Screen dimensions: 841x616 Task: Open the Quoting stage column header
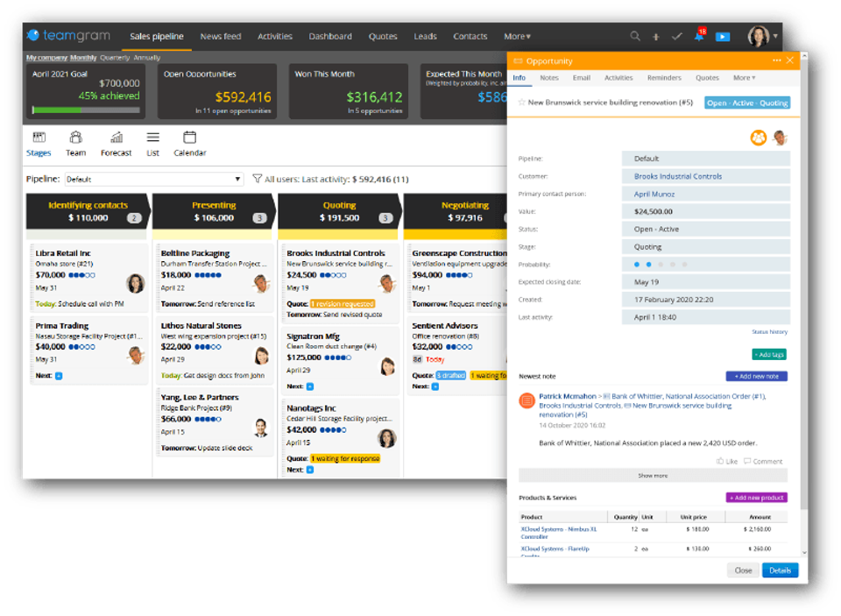click(339, 211)
